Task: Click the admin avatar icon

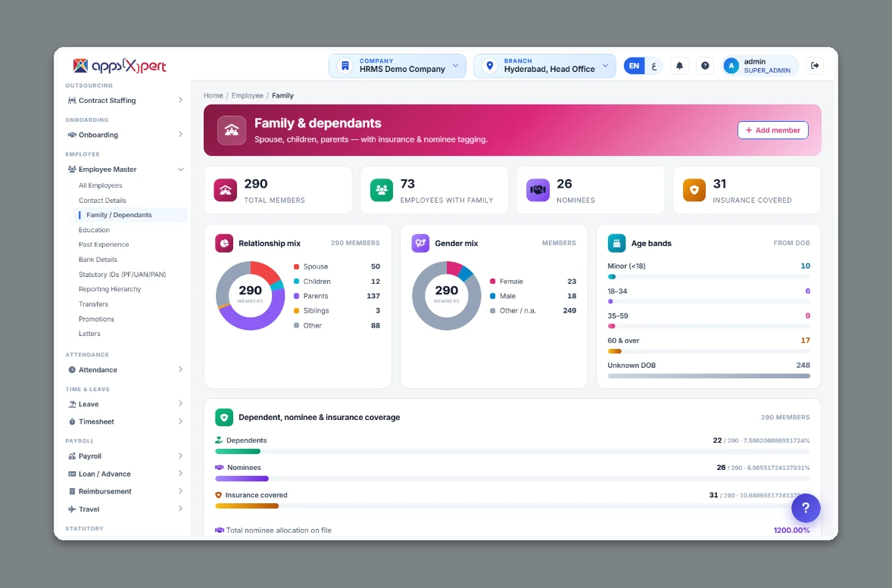Action: click(731, 66)
